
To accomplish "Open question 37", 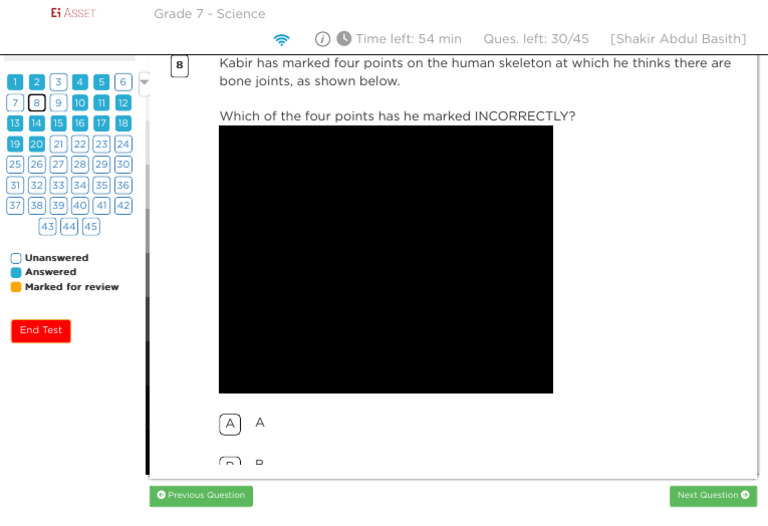I will pos(15,205).
